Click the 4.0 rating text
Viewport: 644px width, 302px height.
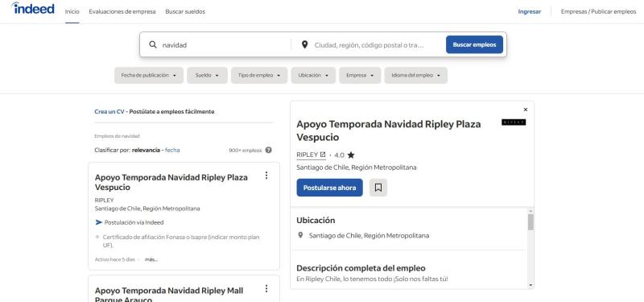click(x=339, y=155)
